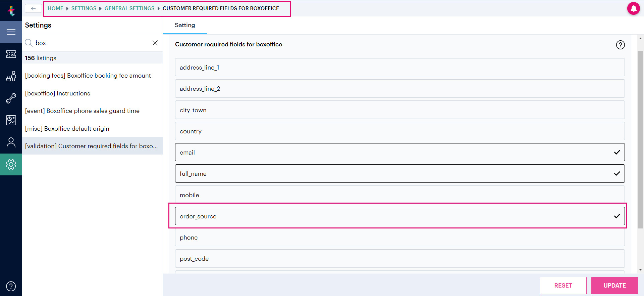Open help for Customer required fields setting
This screenshot has height=296, width=644.
coord(620,45)
